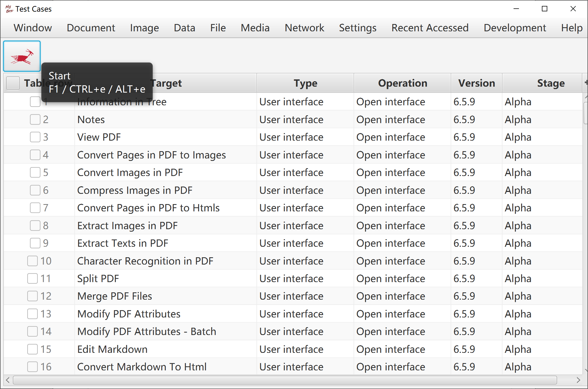This screenshot has height=389, width=588.
Task: Check the checkbox for row 14
Action: coord(32,332)
